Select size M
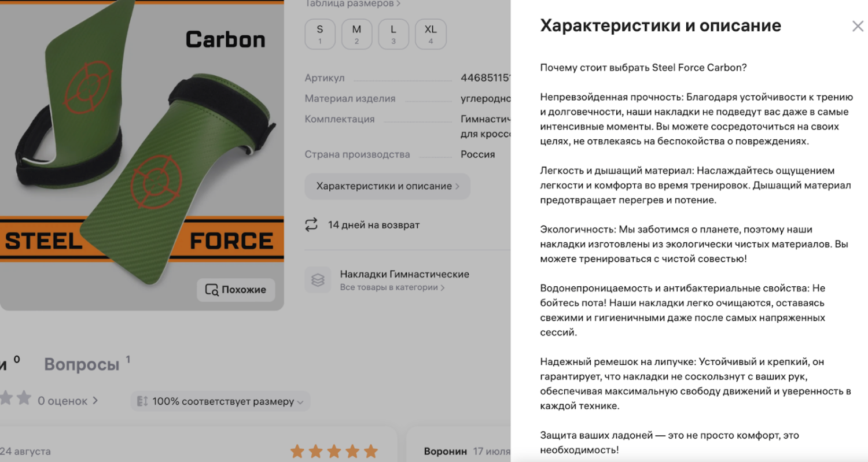The width and height of the screenshot is (868, 462). click(x=356, y=34)
